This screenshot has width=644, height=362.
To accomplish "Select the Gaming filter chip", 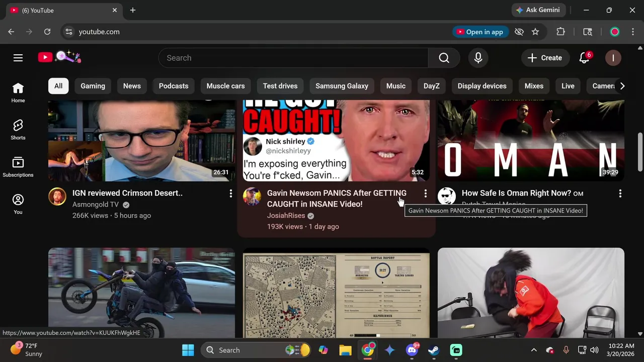I will (x=93, y=86).
